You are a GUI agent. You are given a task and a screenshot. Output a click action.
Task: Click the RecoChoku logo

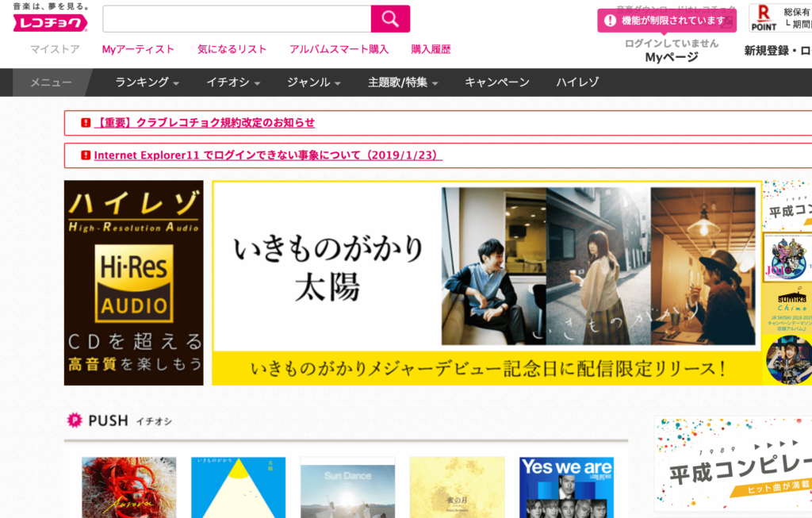point(50,23)
